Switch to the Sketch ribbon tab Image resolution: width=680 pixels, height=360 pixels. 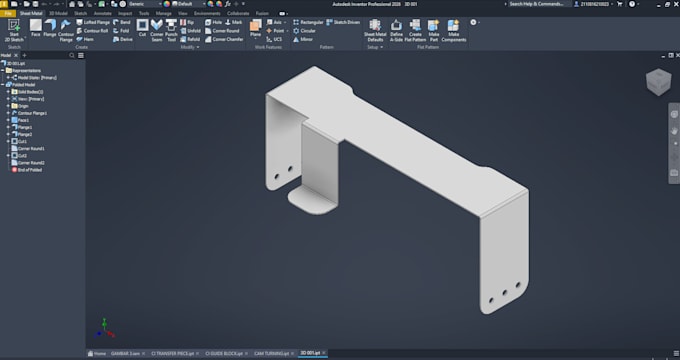(x=81, y=13)
